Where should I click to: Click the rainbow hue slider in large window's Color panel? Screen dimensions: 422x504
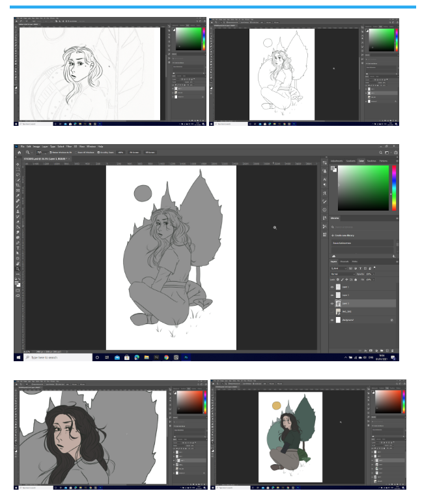394,188
